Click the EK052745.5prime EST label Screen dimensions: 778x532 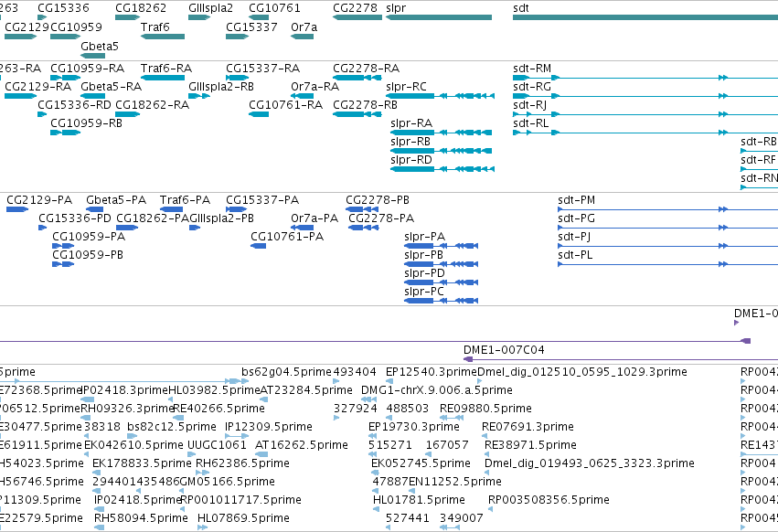421,463
